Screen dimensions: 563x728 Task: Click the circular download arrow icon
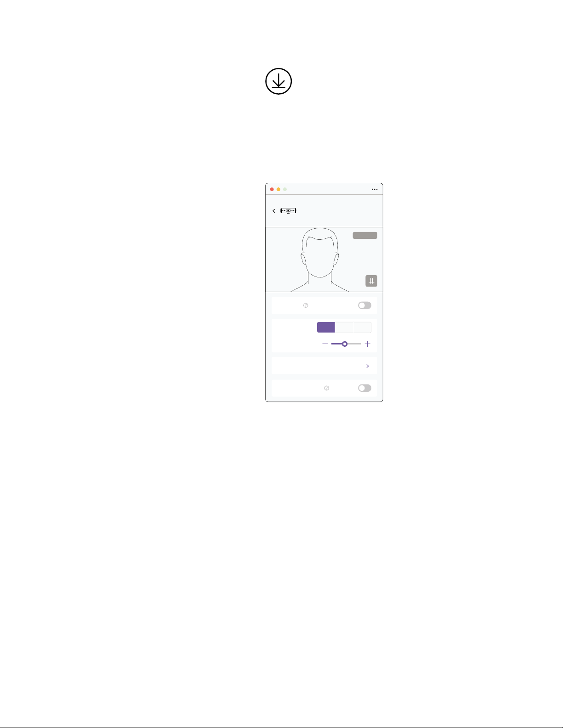[279, 81]
